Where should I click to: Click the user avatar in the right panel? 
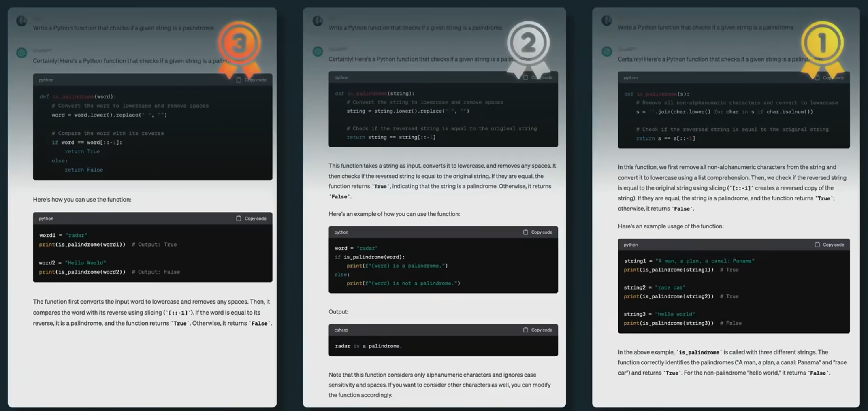(x=606, y=20)
